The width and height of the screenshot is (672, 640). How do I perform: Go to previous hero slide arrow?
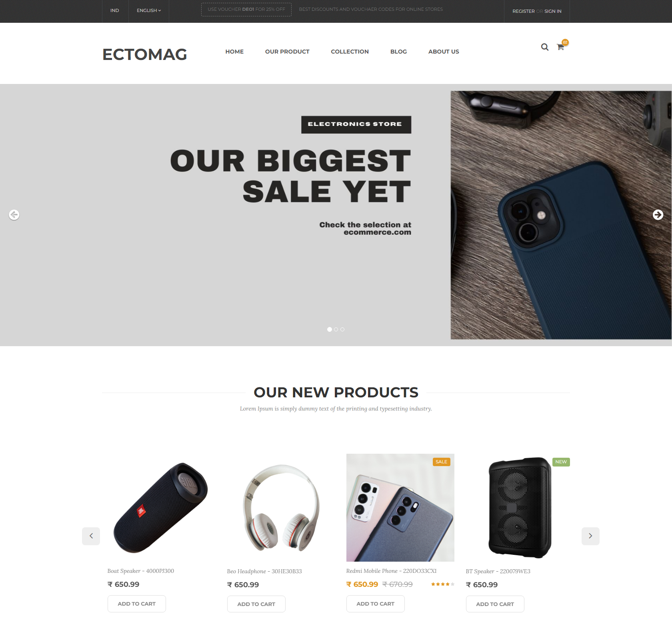coord(14,215)
